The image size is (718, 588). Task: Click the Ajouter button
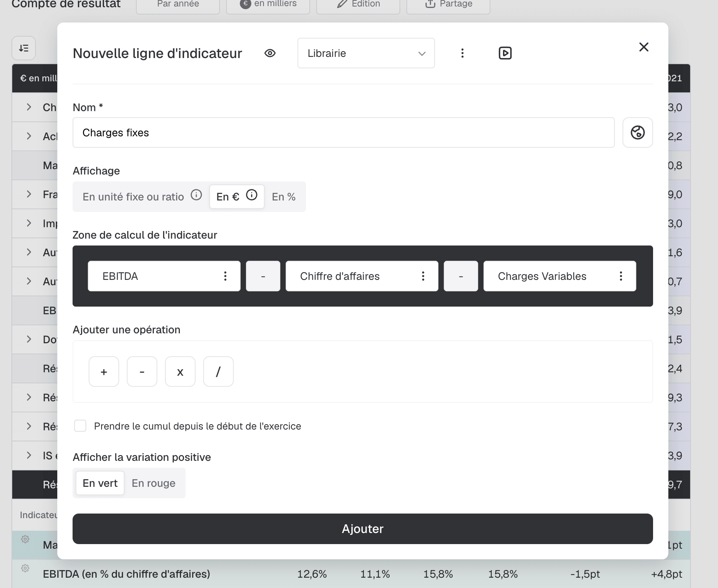(x=362, y=529)
